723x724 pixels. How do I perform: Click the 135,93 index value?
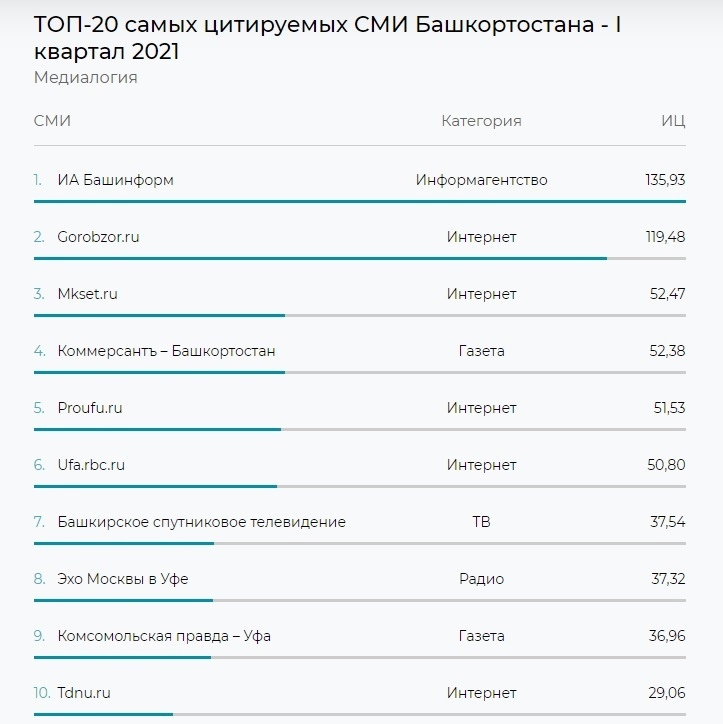[x=665, y=180]
